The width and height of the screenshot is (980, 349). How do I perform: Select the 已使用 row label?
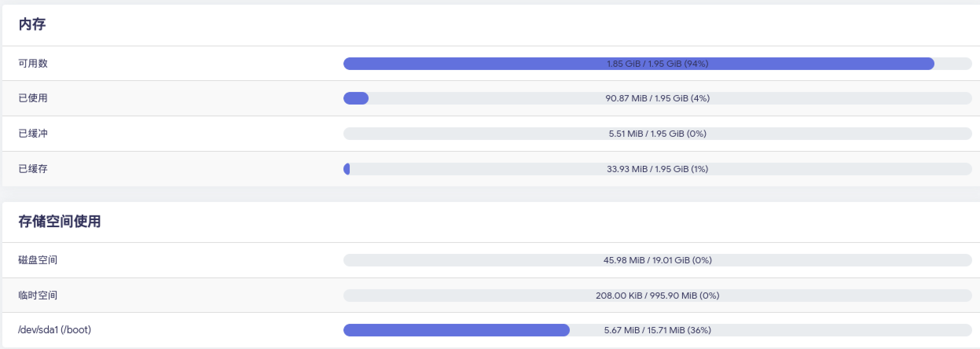(33, 98)
